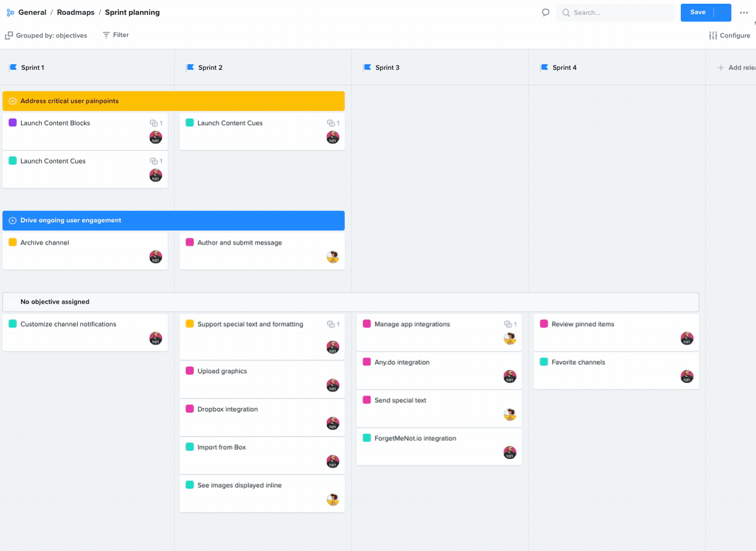756x551 pixels.
Task: Click owner avatar on ForgetMeNot.io integration card
Action: pos(510,452)
